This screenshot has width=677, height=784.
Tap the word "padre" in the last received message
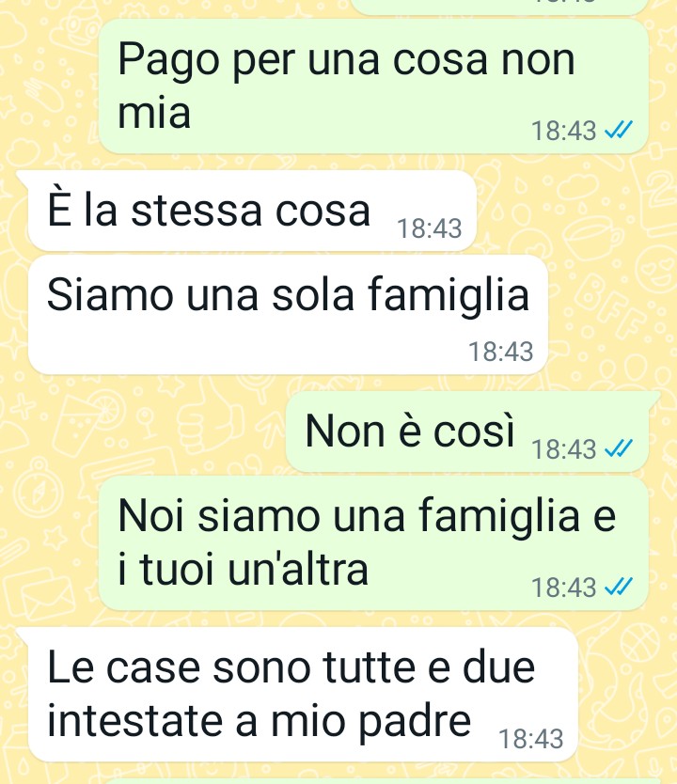click(x=415, y=722)
